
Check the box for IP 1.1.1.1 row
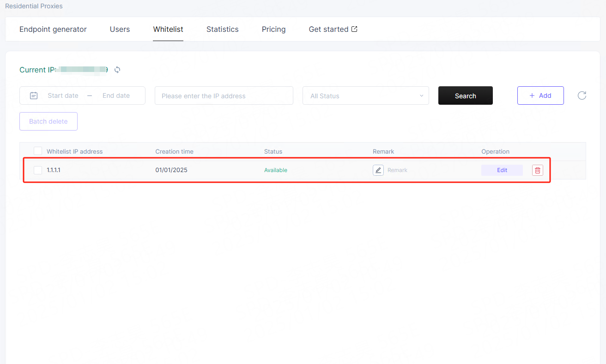tap(38, 170)
